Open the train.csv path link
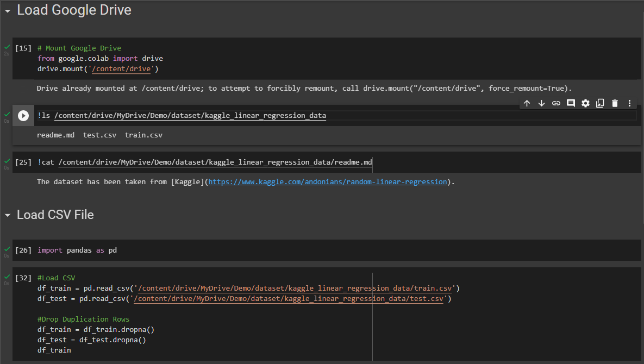The height and width of the screenshot is (364, 644). tap(296, 288)
